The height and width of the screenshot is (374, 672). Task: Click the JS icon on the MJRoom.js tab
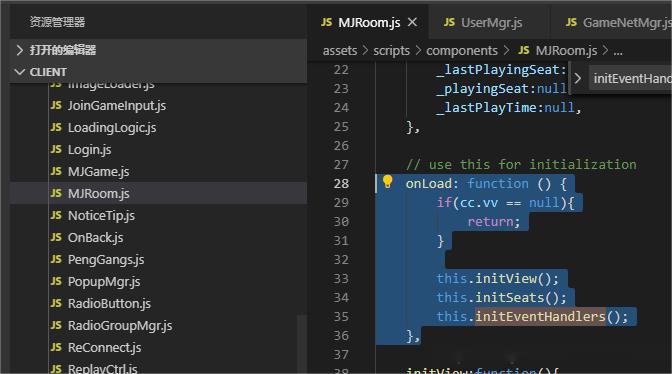click(x=327, y=22)
